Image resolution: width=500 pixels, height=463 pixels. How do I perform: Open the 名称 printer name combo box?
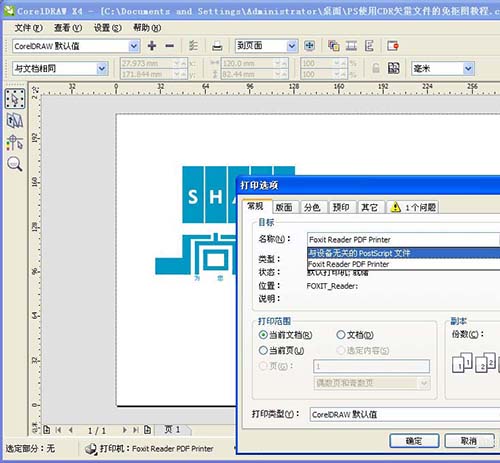click(x=403, y=240)
